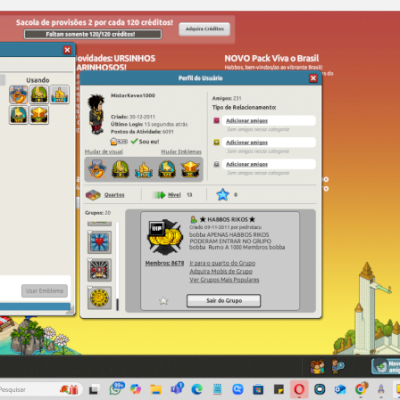Screen dimensions: 400x400
Task: Click the MisterKeven1000 avatar figure
Action: click(97, 114)
